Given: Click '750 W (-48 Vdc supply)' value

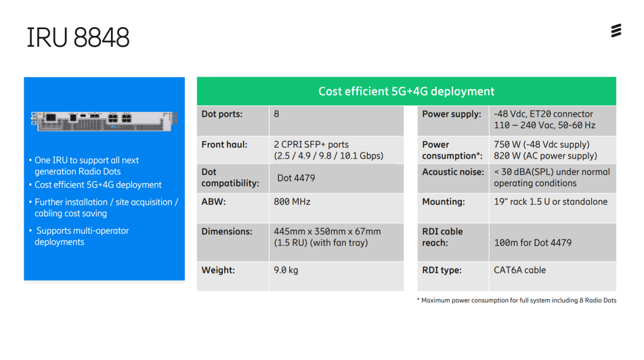Looking at the screenshot, I should pyautogui.click(x=541, y=144).
